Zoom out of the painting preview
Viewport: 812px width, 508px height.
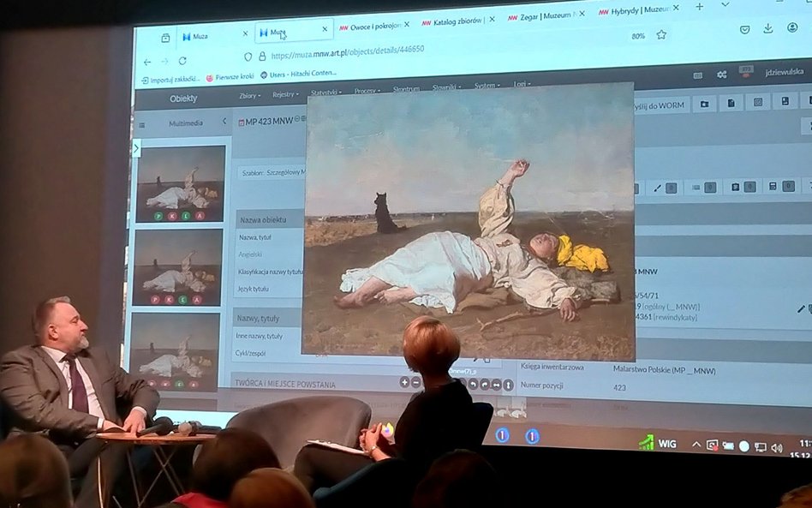coord(415,383)
